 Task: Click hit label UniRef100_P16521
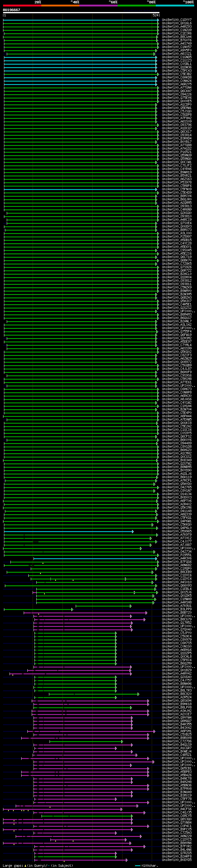pyautogui.click(x=177, y=152)
